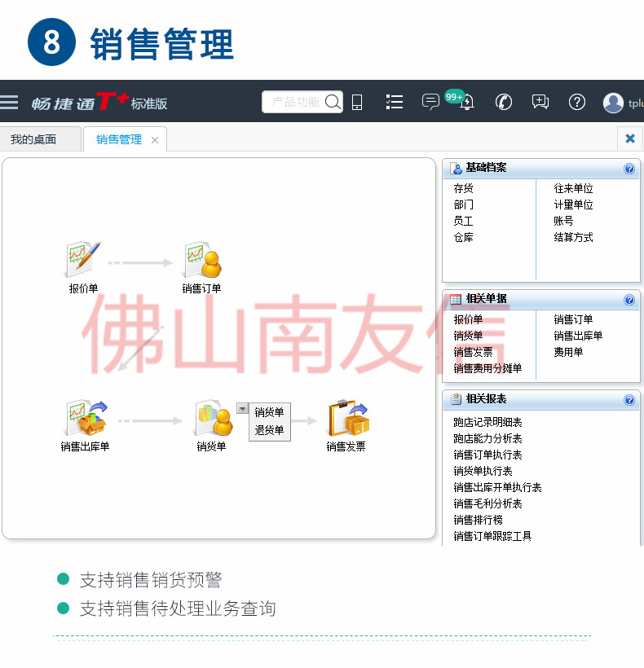Open 账号 link
This screenshot has height=668, width=644.
(563, 221)
